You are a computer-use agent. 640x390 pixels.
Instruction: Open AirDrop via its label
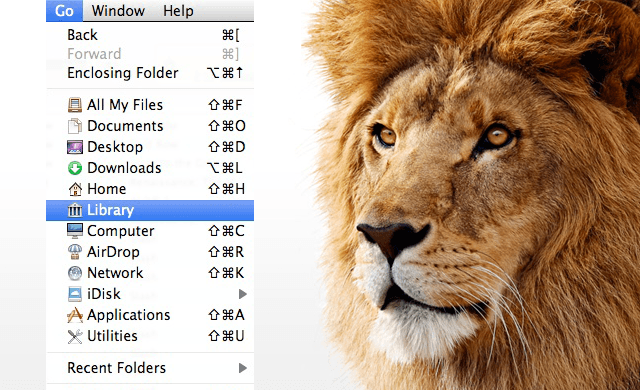pos(113,252)
